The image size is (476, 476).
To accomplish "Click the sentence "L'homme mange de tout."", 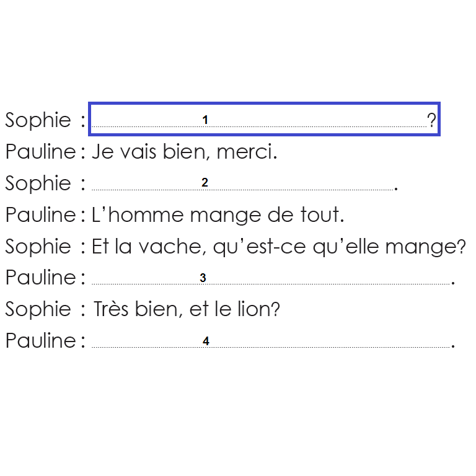I will point(218,215).
